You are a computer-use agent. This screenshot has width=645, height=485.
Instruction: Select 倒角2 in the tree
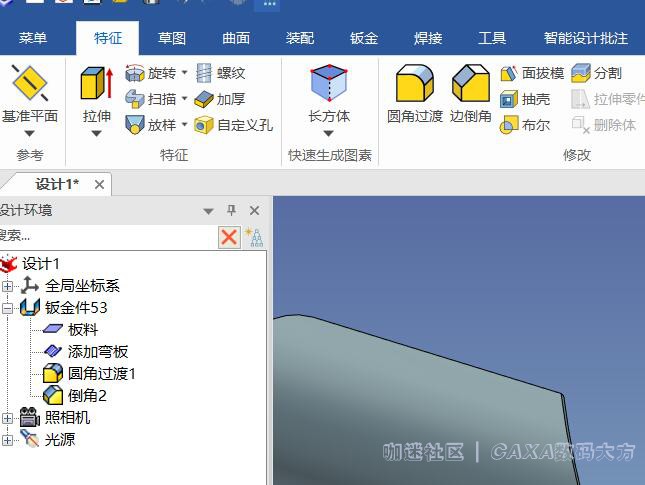pos(87,396)
